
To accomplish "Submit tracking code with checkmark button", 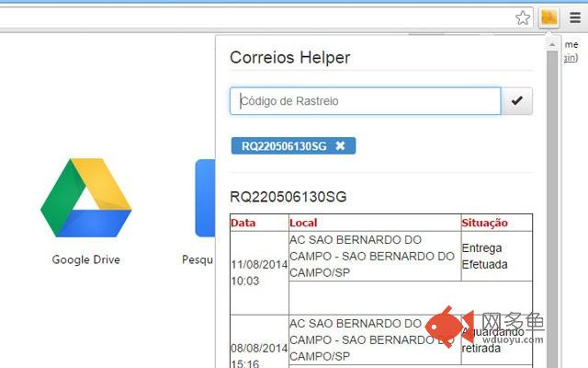I will click(517, 101).
